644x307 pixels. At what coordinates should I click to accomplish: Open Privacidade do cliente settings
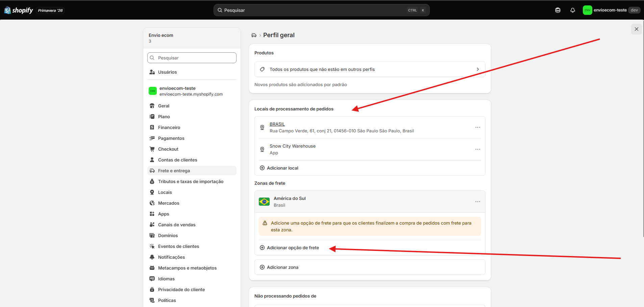click(192, 289)
